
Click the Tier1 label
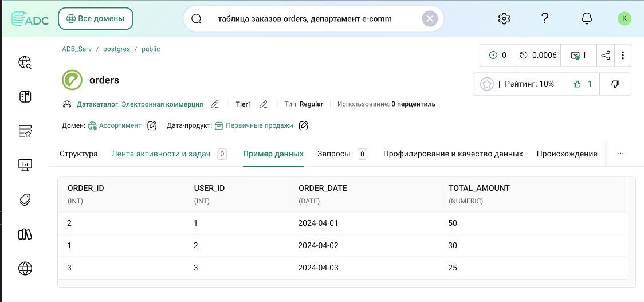(x=243, y=104)
